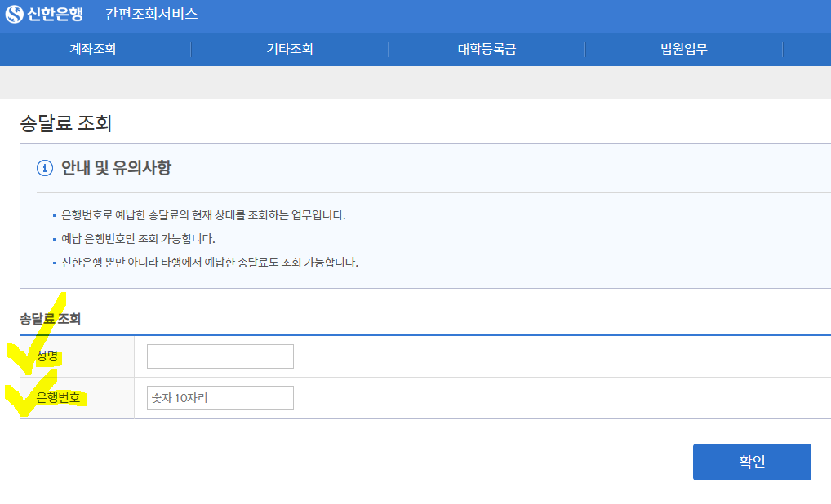Click inside the 성명 name input field
This screenshot has width=831, height=504.
coord(220,356)
